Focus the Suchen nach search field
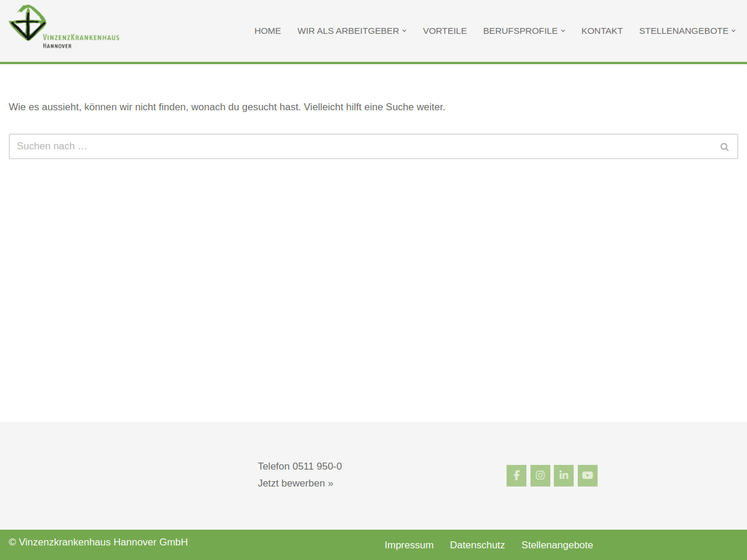This screenshot has width=747, height=560. 362,146
